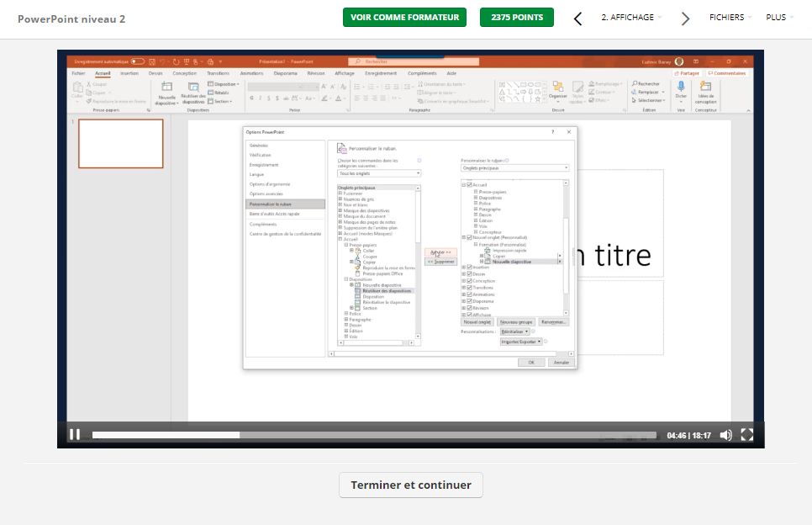Viewport: 812px width, 525px height.
Task: Toggle the Diaporama checkbox in ribbon tree
Action: (470, 301)
